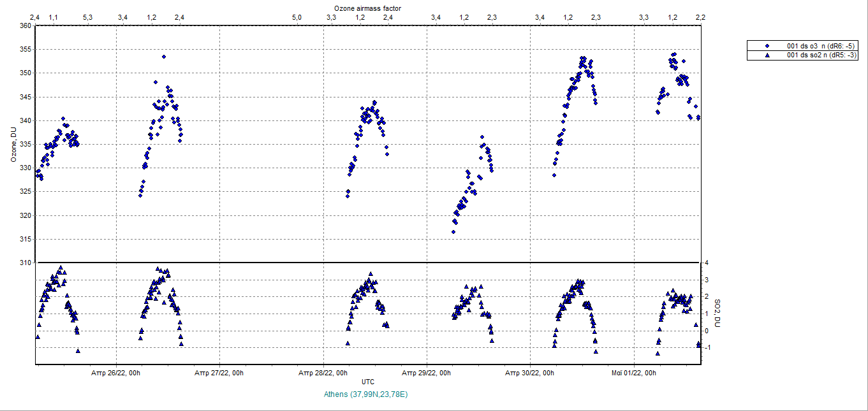
Task: Click the 5,3 airmass factor tick label
Action: 87,17
